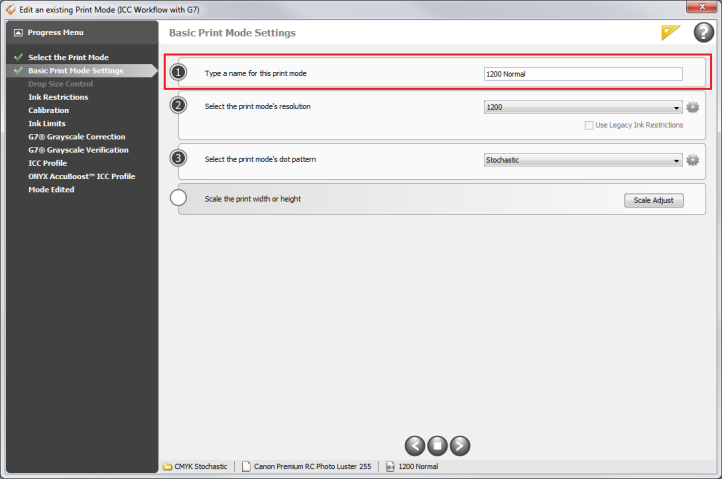Image resolution: width=722 pixels, height=479 pixels.
Task: Enable Use Legacy Ink Restrictions checkbox
Action: [x=589, y=125]
